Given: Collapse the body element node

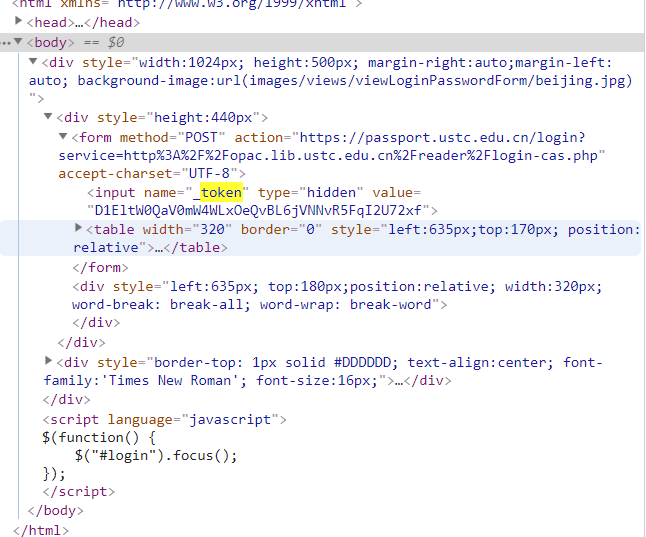Looking at the screenshot, I should pos(18,41).
